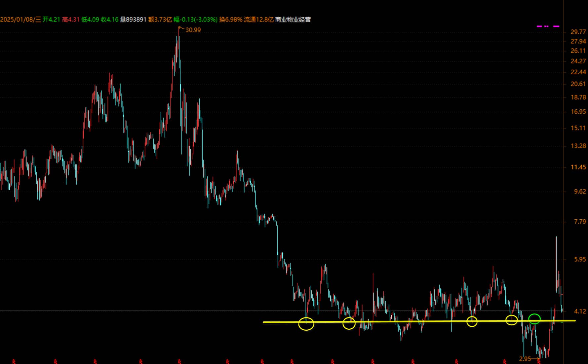This screenshot has width=588, height=364.
Task: Click the 换6.98% turnover rate text
Action: (230, 19)
